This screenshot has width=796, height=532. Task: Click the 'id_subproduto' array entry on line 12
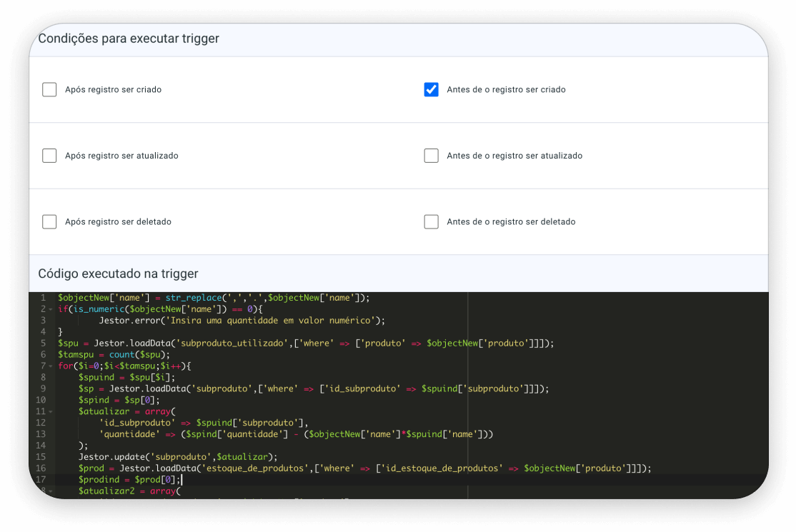coord(204,423)
